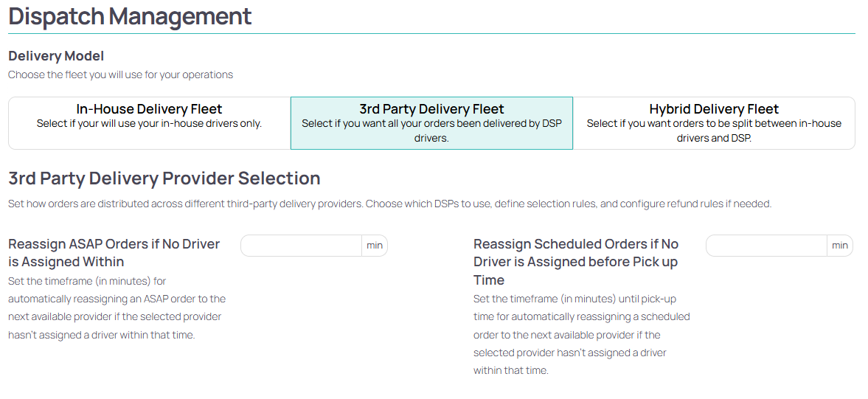
Task: Click the ASAP order reassignment help paragraph
Action: [117, 308]
